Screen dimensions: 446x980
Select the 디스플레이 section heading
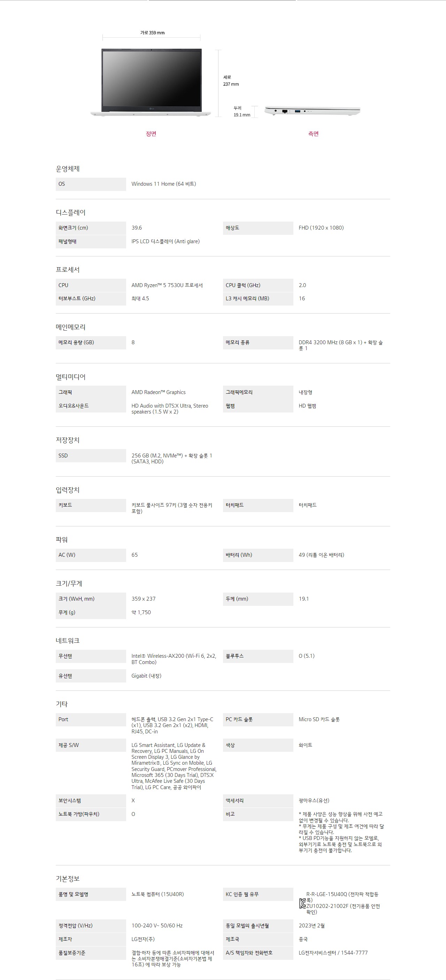point(71,212)
